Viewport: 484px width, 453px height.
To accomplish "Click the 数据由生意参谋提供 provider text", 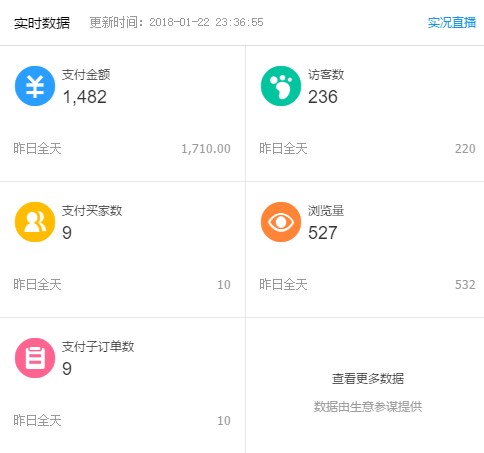I will (x=368, y=407).
